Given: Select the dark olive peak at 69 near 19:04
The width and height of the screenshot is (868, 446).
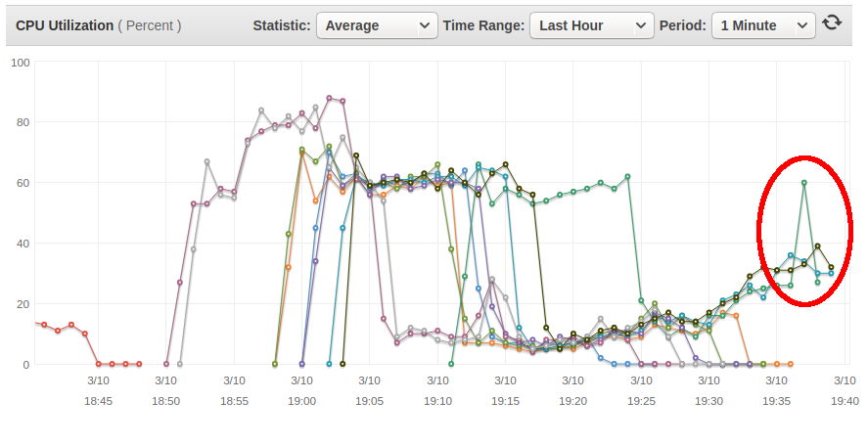Looking at the screenshot, I should click(356, 156).
